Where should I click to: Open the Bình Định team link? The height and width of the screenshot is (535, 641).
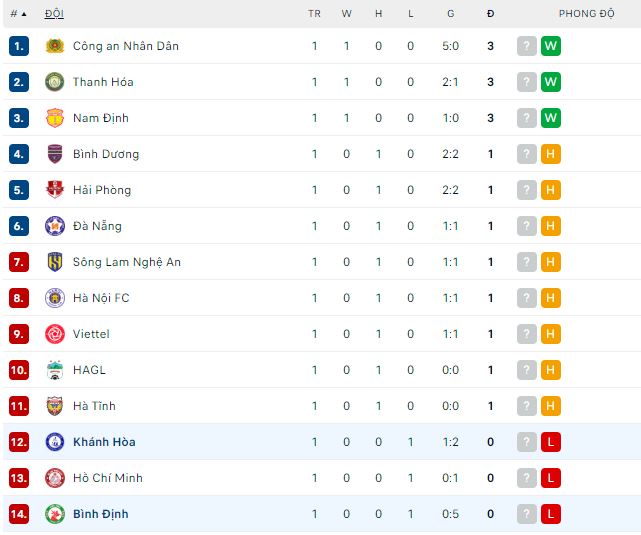(100, 514)
